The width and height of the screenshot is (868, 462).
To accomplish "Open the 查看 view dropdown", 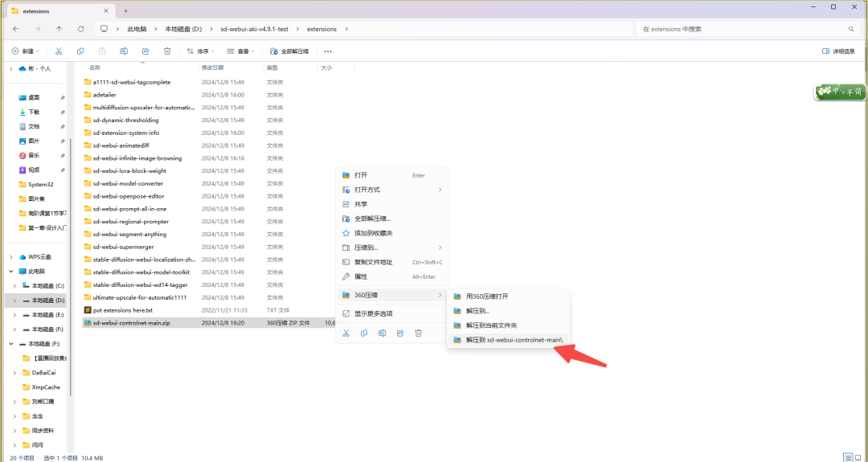I will [x=241, y=51].
